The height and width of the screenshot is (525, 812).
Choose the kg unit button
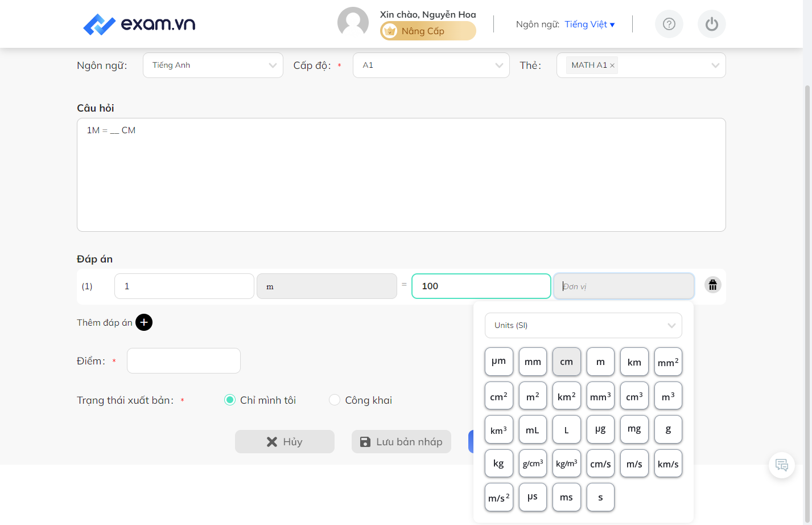[x=499, y=464]
